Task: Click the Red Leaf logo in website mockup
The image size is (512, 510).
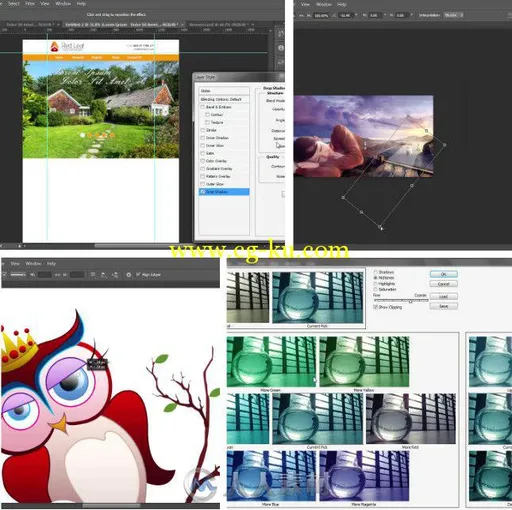Action: (67, 46)
